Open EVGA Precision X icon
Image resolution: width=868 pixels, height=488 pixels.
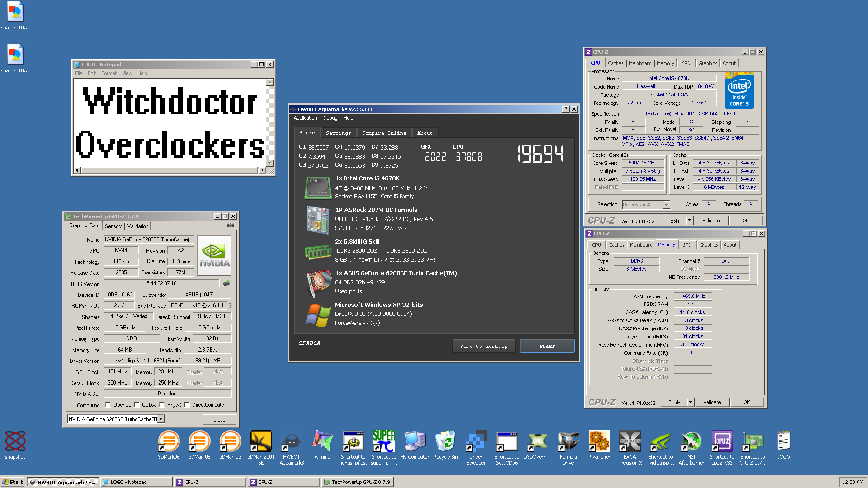coord(630,447)
